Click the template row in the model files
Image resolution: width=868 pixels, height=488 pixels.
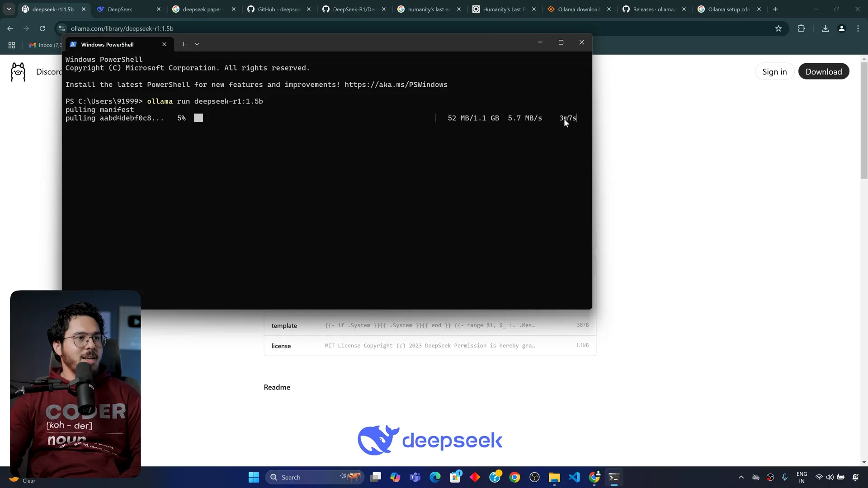(430, 325)
